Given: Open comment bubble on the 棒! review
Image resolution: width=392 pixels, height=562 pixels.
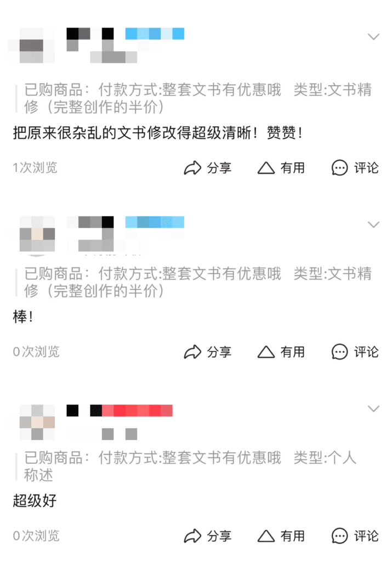Looking at the screenshot, I should click(339, 352).
